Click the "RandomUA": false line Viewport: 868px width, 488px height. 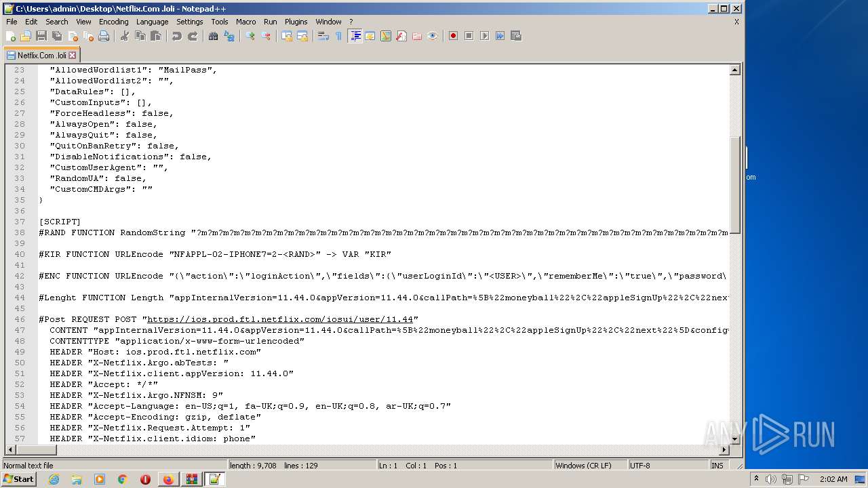98,178
